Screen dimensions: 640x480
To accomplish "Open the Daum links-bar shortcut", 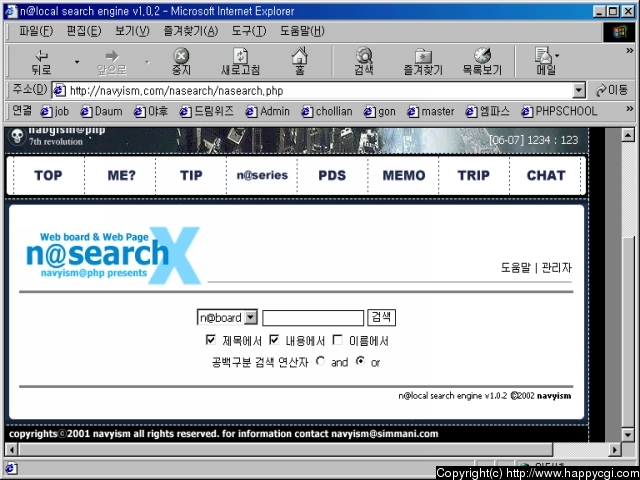I will pyautogui.click(x=101, y=111).
